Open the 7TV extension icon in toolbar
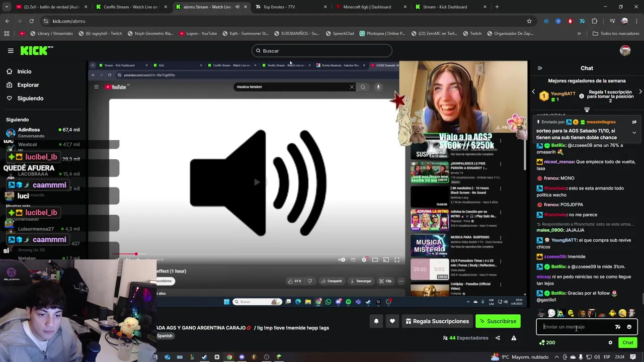Image resolution: width=644 pixels, height=362 pixels. pyautogui.click(x=582, y=21)
